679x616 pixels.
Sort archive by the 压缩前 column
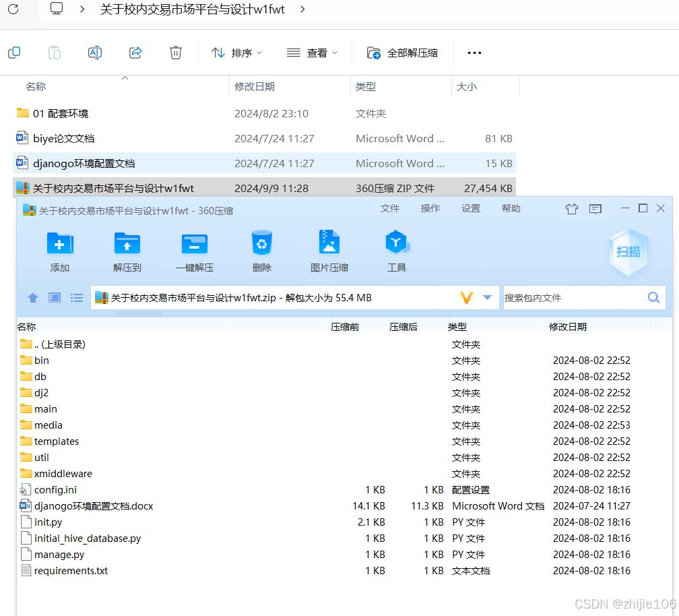[345, 327]
